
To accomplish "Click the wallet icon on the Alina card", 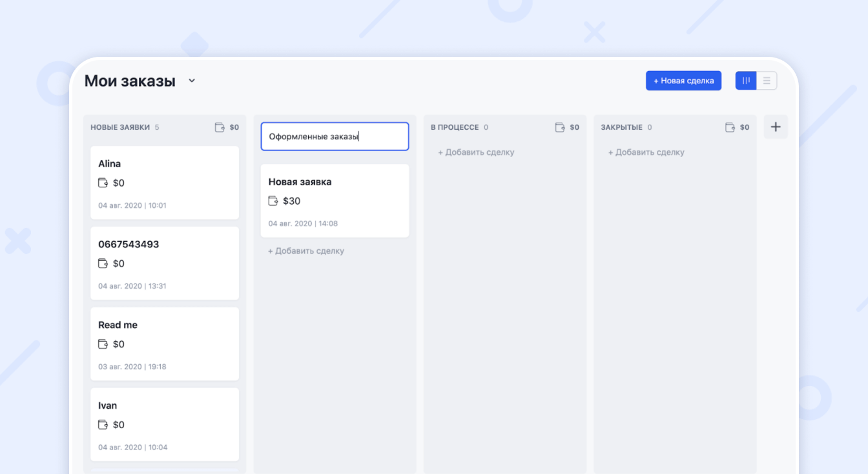I will pyautogui.click(x=102, y=183).
